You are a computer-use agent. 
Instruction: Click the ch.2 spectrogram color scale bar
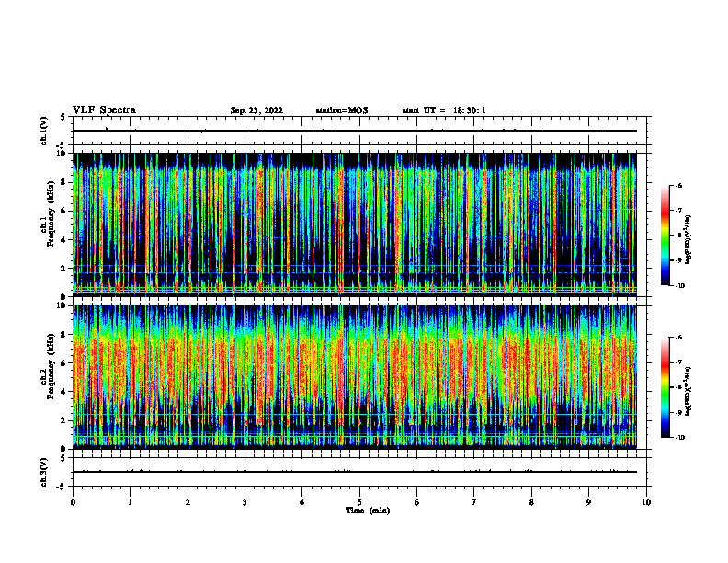665,387
